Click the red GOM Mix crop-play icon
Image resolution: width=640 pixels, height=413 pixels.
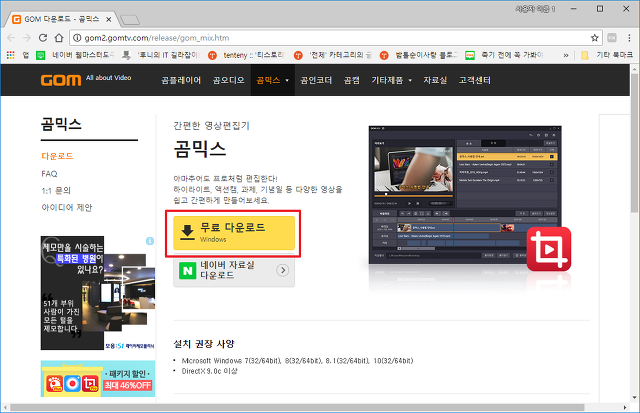tap(549, 249)
